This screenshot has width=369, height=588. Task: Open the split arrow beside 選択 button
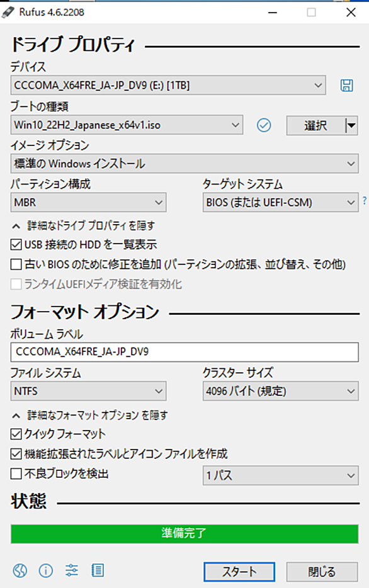[351, 125]
